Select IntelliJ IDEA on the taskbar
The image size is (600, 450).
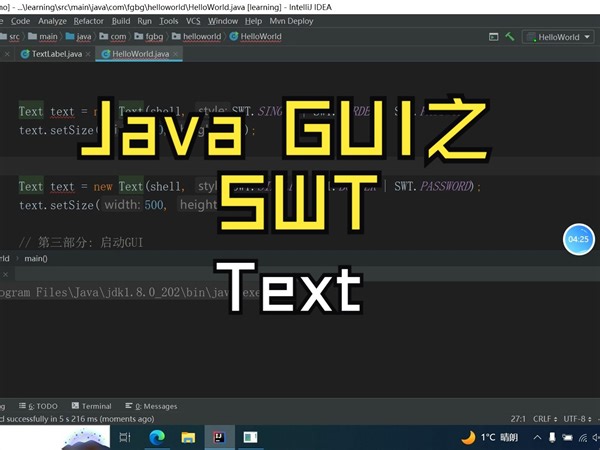(219, 437)
